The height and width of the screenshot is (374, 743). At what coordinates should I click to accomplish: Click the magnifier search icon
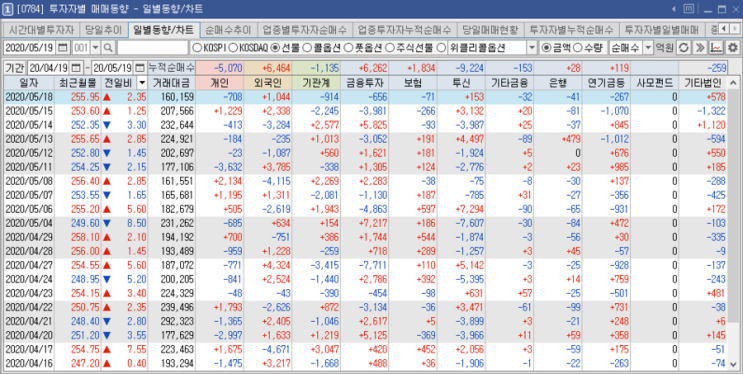(108, 47)
